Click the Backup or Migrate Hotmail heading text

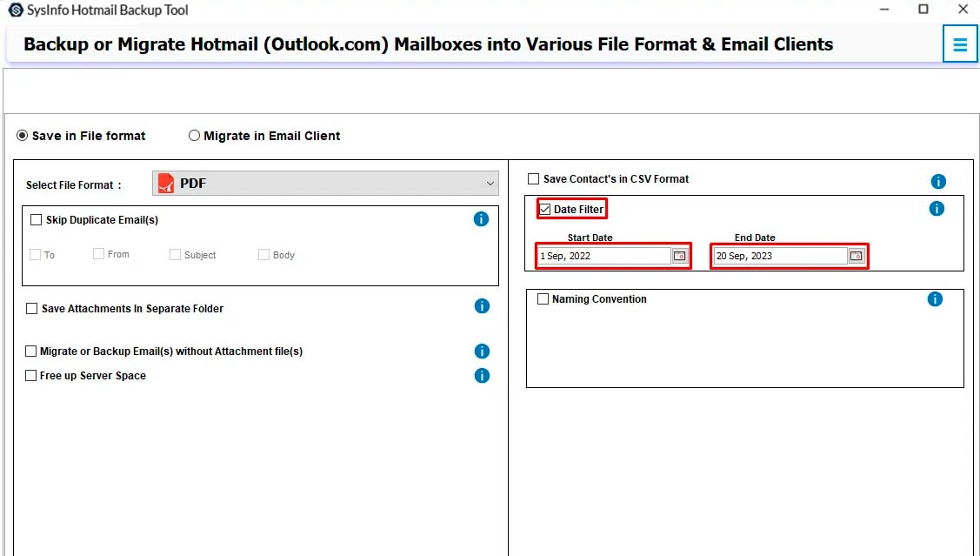click(428, 44)
